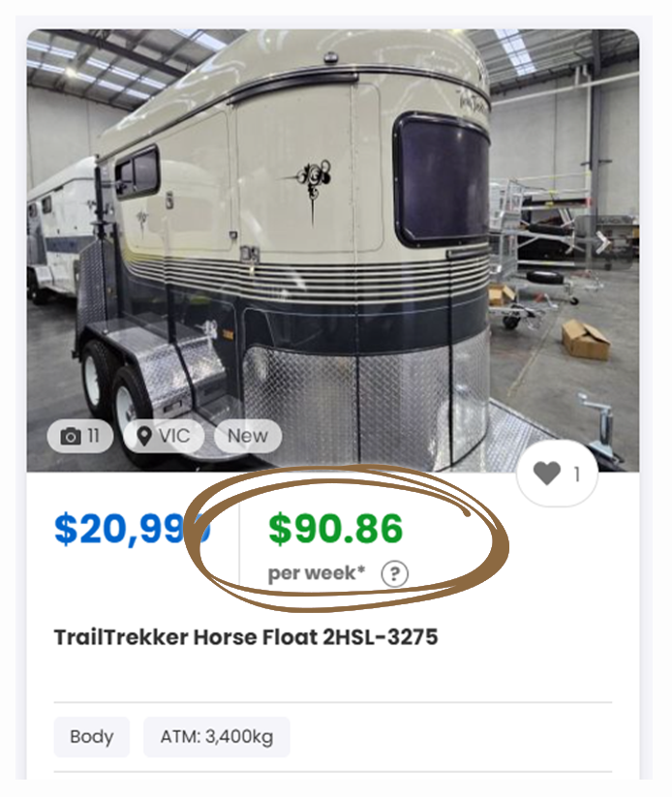Click the camera icon on the photo badge
This screenshot has width=672, height=797.
click(x=71, y=436)
